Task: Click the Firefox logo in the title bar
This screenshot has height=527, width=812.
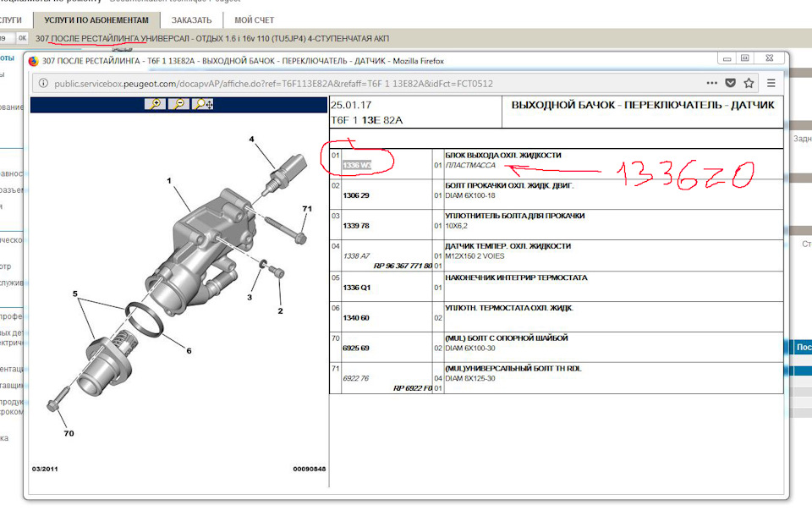Action: coord(34,61)
